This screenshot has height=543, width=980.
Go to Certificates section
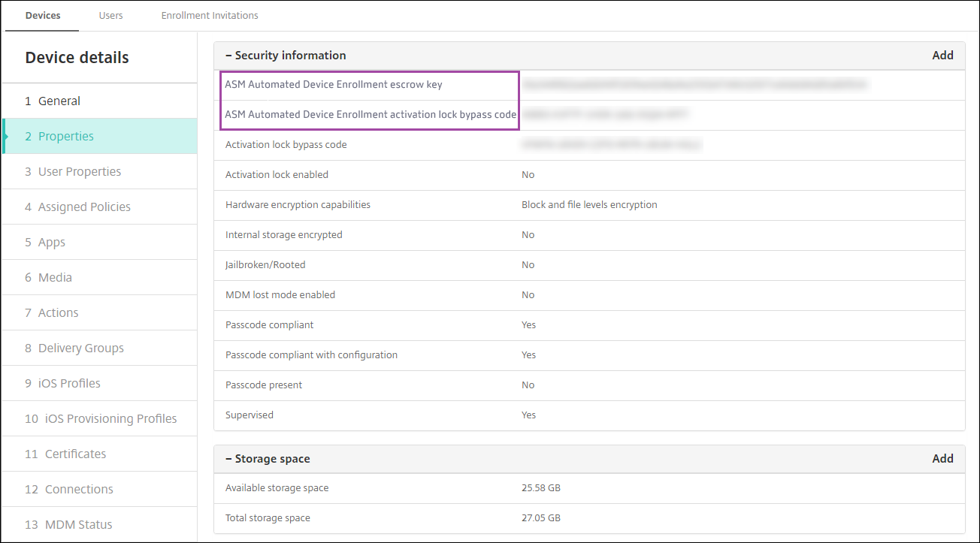click(75, 454)
